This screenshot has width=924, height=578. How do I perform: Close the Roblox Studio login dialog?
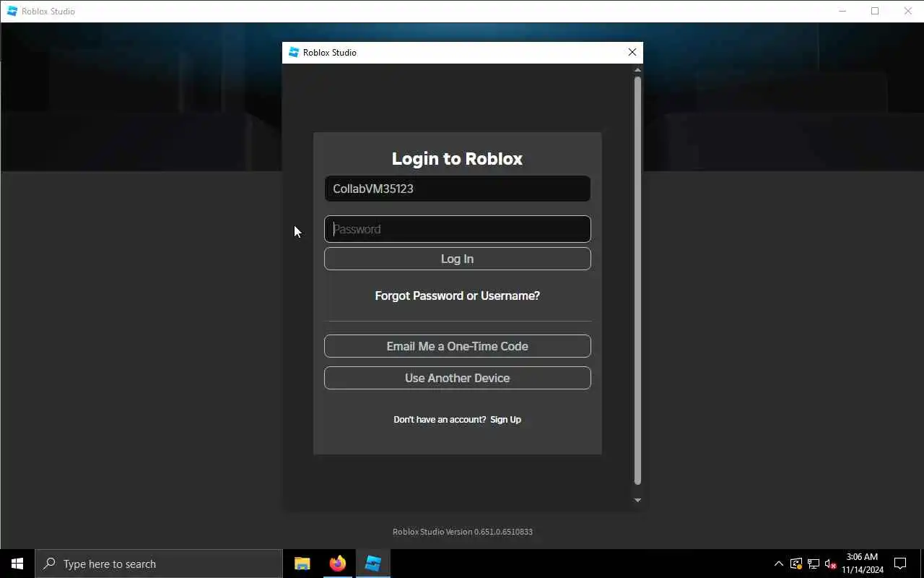tap(632, 52)
